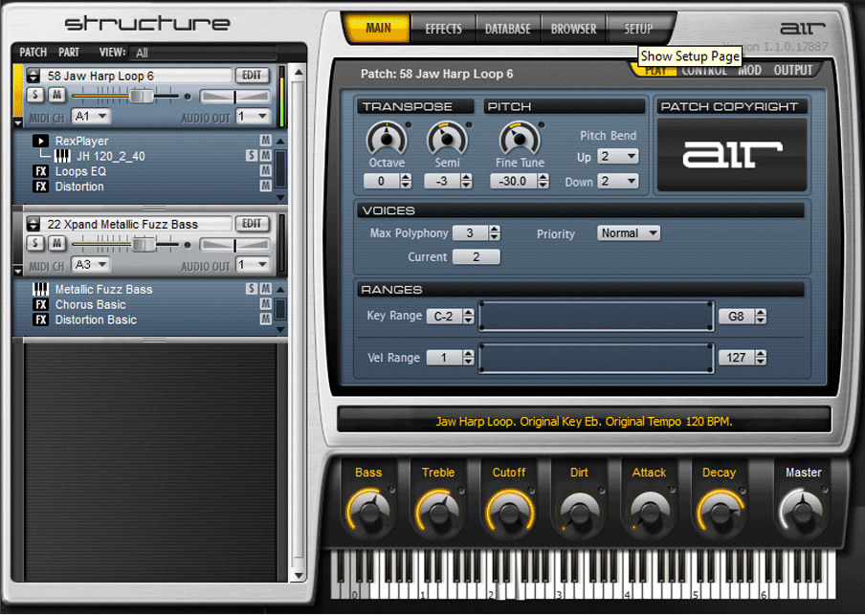Click the Chorus Basic FX icon
The image size is (865, 616).
[40, 305]
